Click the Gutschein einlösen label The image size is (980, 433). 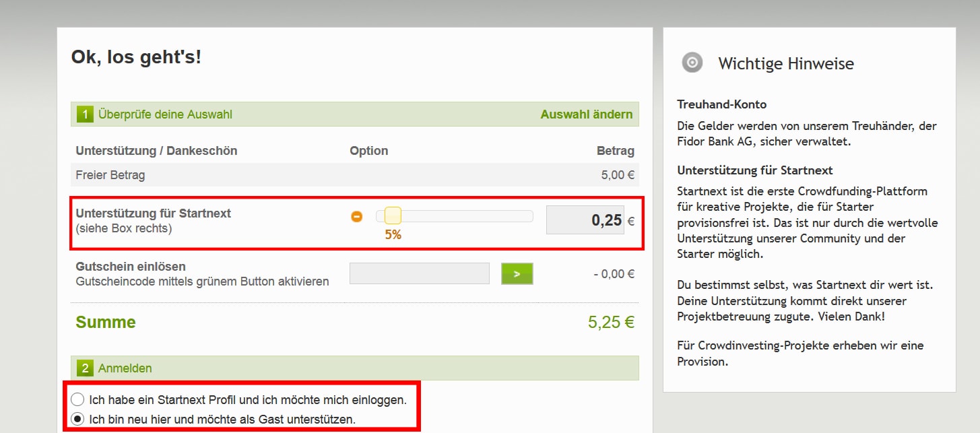coord(131,267)
